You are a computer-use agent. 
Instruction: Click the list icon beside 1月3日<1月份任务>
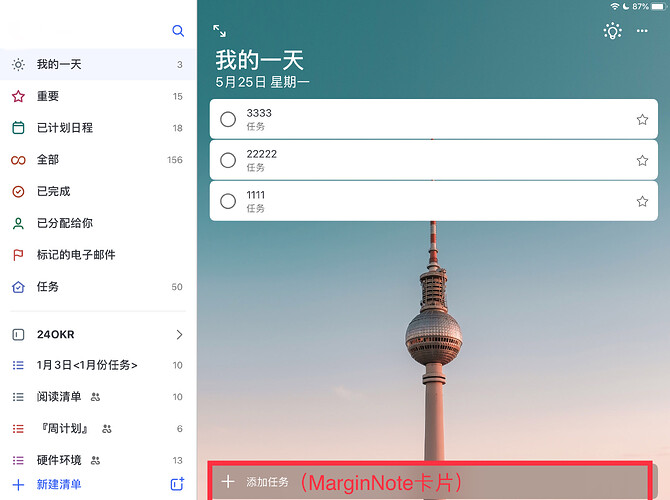pos(18,365)
